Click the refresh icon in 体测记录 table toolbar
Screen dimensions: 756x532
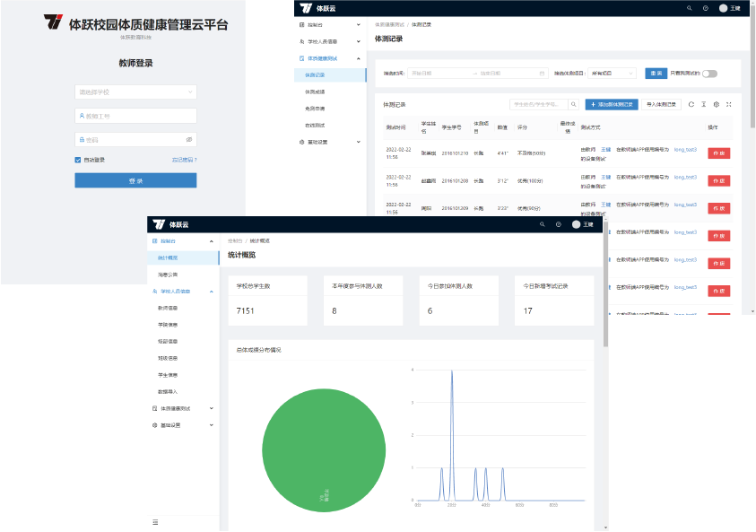click(x=691, y=105)
